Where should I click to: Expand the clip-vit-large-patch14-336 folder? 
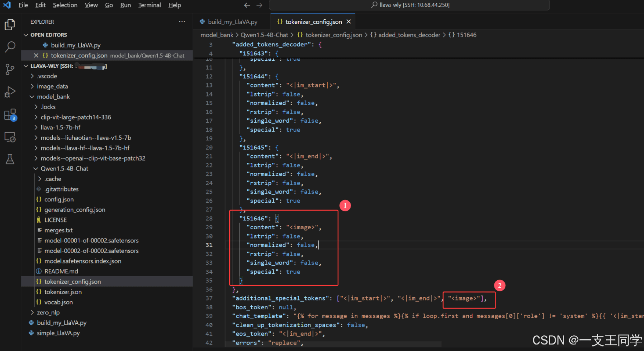(76, 117)
